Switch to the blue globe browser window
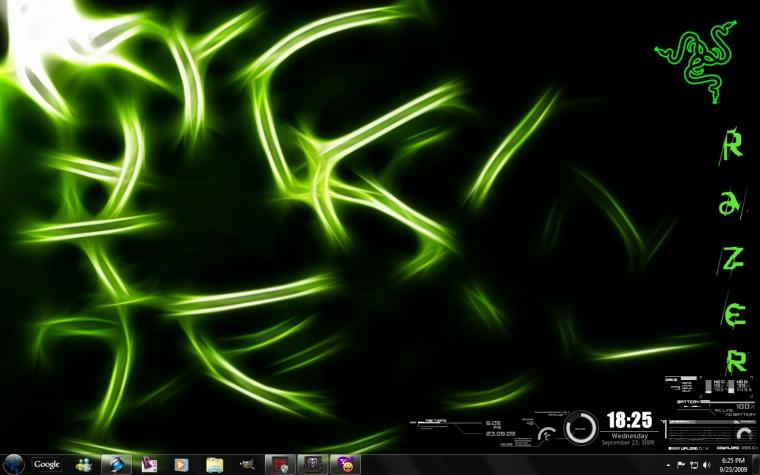Screen dimensions: 760x475 click(116, 464)
